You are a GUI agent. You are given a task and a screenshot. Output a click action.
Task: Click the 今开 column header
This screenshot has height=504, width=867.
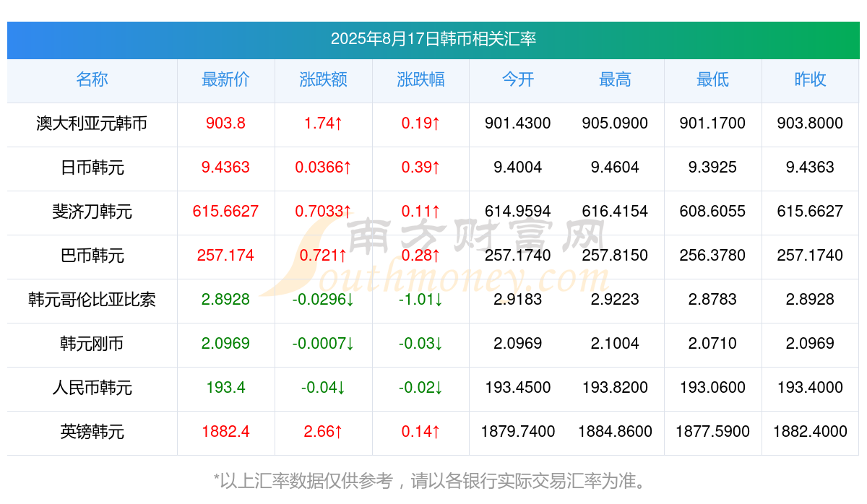coord(518,79)
